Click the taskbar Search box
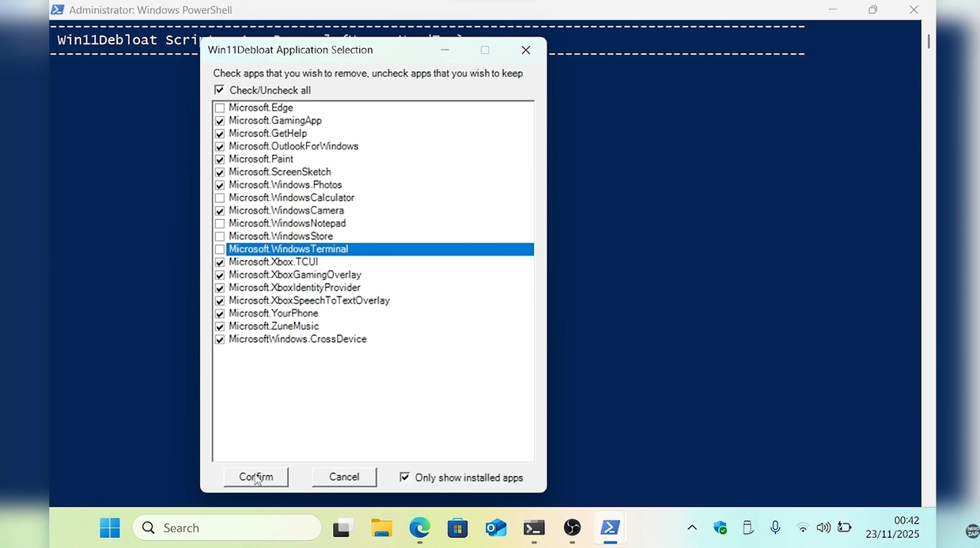 coord(227,527)
